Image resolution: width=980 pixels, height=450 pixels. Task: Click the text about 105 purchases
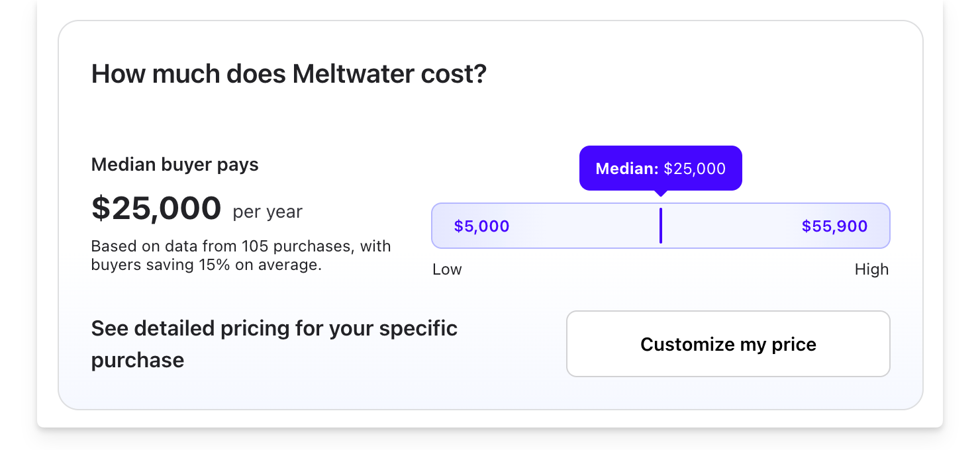pos(241,246)
